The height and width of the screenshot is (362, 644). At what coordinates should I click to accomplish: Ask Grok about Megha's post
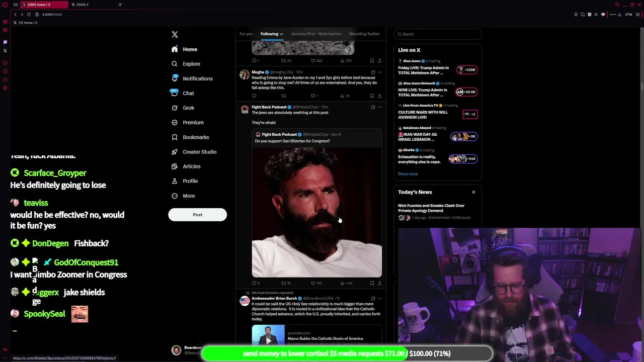coord(373,72)
